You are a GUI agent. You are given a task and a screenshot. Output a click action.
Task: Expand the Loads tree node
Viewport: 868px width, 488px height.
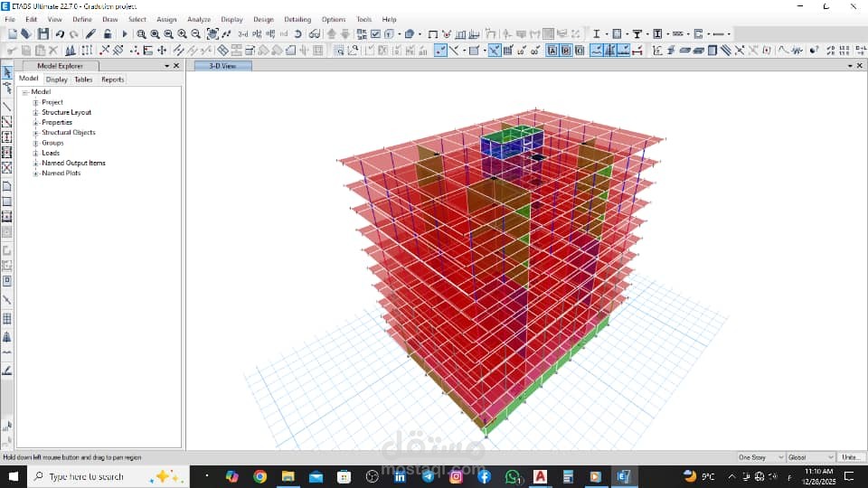[x=35, y=154]
